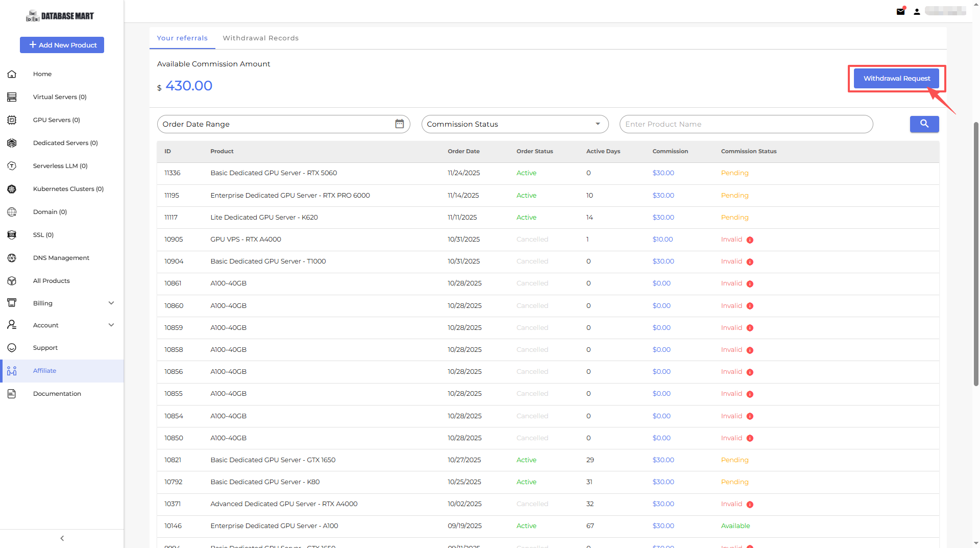
Task: Click info icon for order 10371
Action: click(x=750, y=505)
